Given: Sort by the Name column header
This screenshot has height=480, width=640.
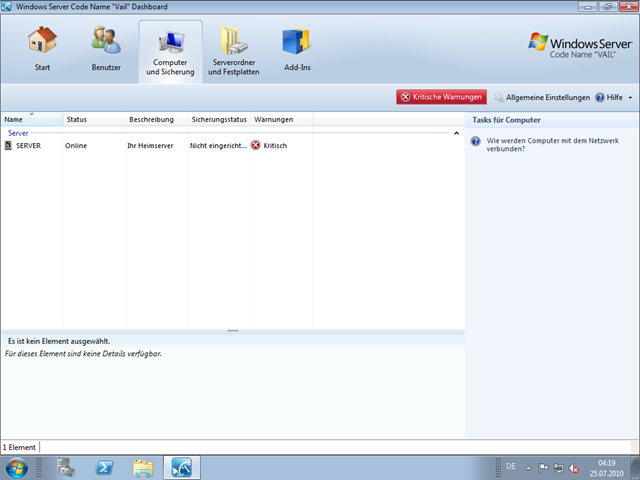Looking at the screenshot, I should click(x=32, y=119).
